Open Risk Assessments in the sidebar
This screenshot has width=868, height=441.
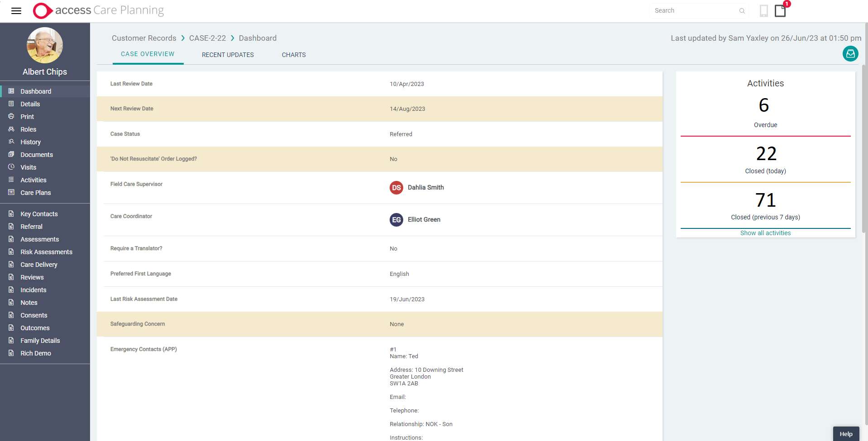(46, 252)
